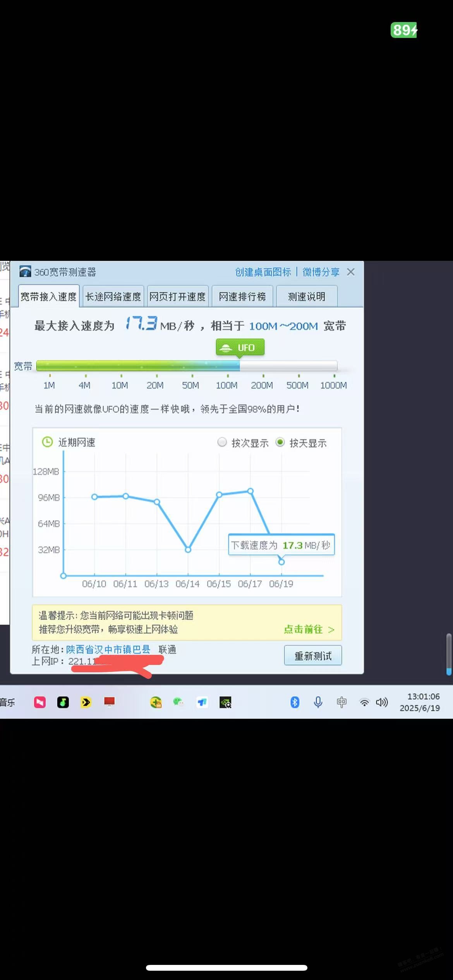Click the 128MB axis label on the chart

coord(46,471)
